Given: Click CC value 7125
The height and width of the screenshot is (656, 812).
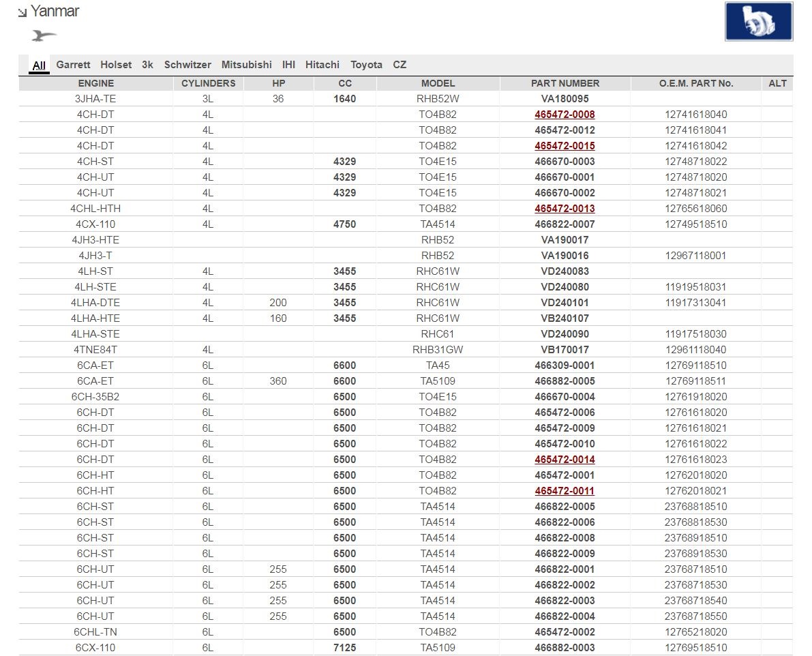Looking at the screenshot, I should coord(345,648).
